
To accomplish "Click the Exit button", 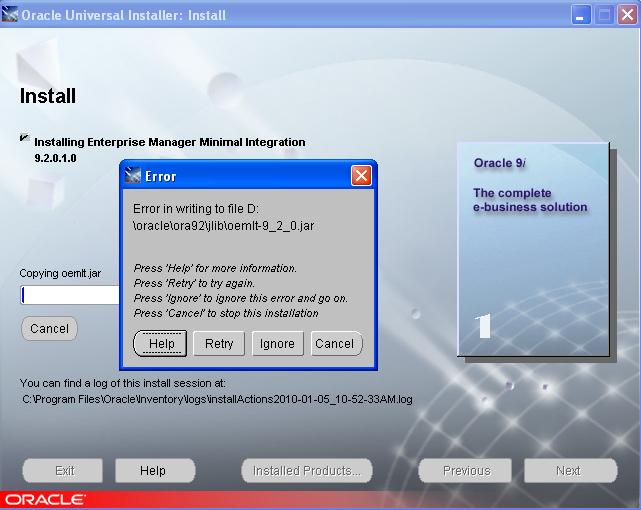I will (64, 470).
